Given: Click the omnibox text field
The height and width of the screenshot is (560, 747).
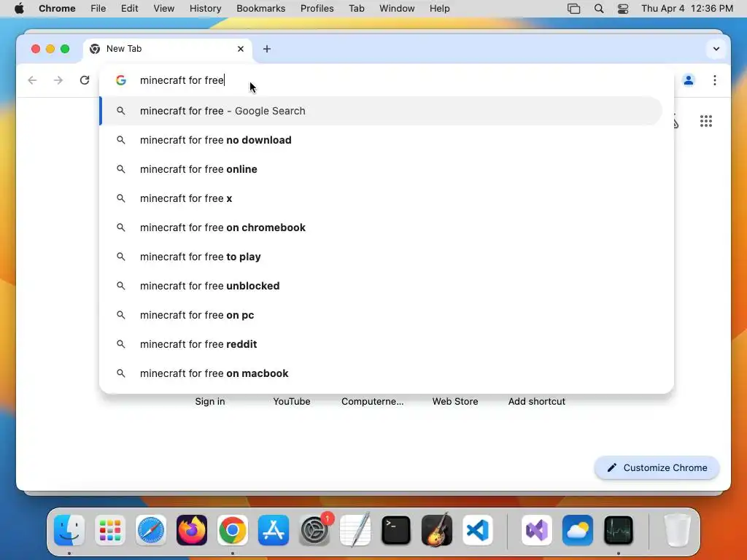Looking at the screenshot, I should pos(386,80).
